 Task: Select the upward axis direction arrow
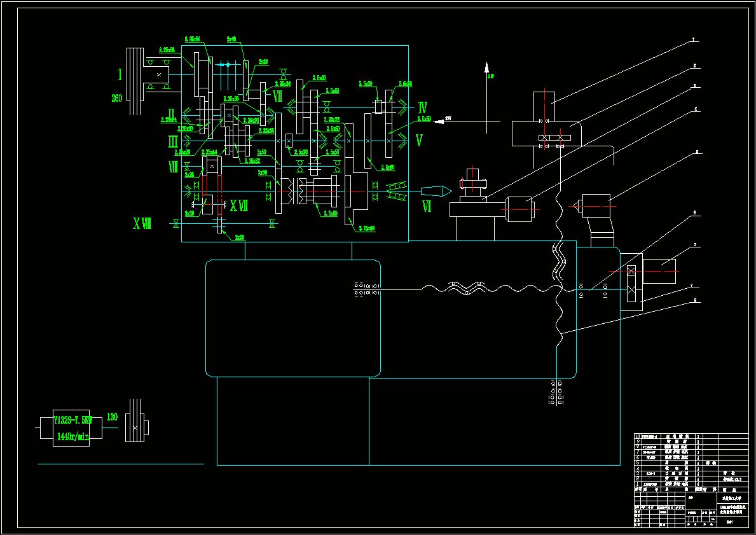coord(486,67)
